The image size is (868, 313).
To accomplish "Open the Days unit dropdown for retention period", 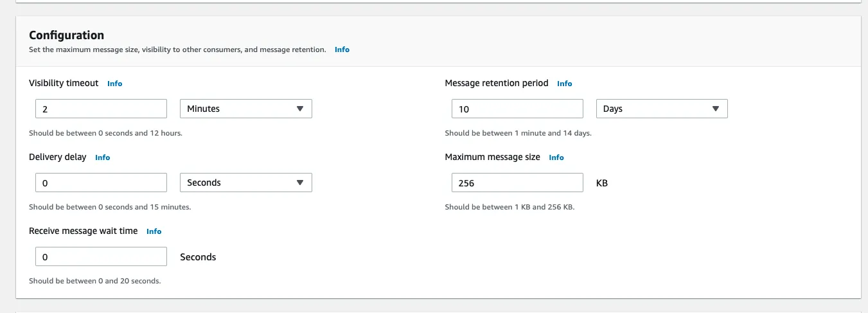I will pos(661,109).
